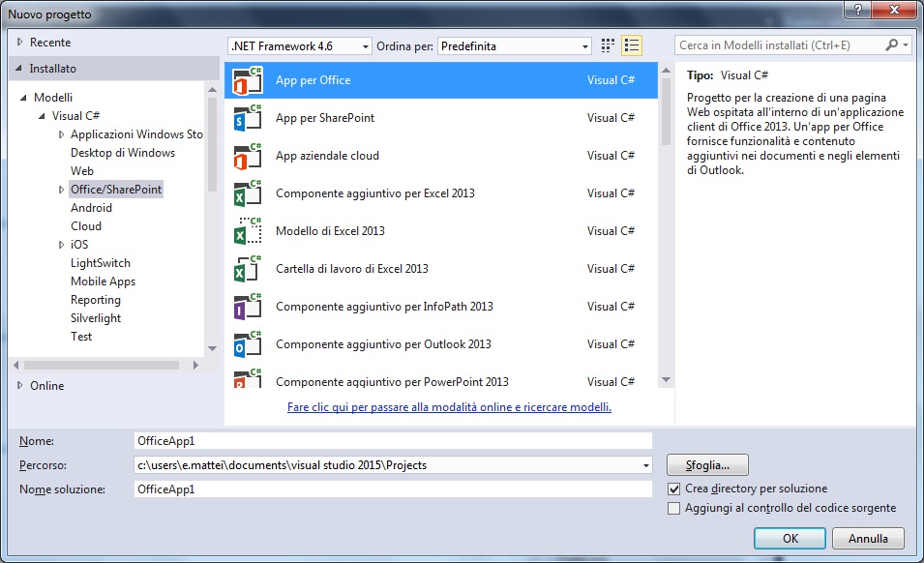Image resolution: width=924 pixels, height=563 pixels.
Task: Switch to list view of templates
Action: coord(632,45)
